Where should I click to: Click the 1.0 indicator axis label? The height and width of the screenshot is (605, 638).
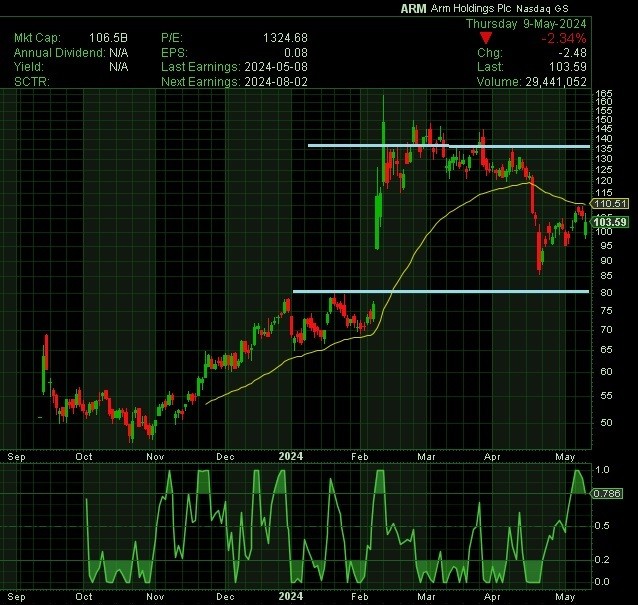[602, 470]
